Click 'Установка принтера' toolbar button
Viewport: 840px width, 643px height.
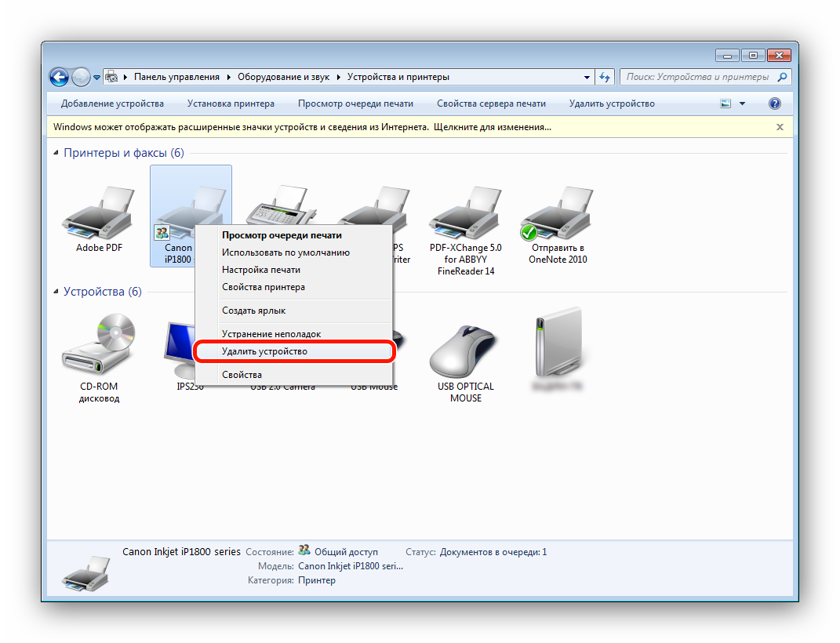click(231, 104)
